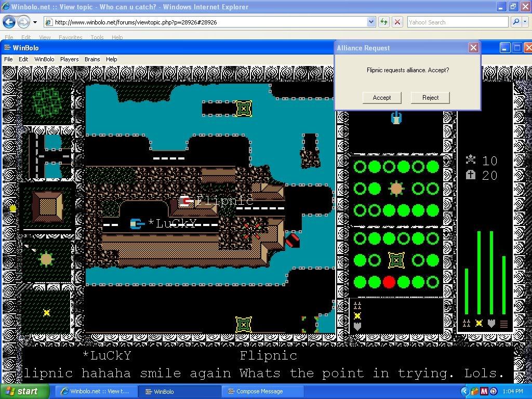Click Flipnic's red tank on map
532x399 pixels.
point(185,201)
